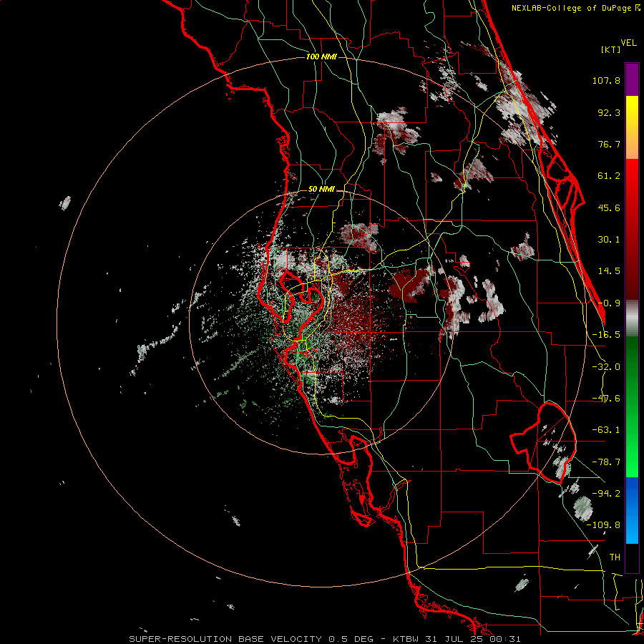The height and width of the screenshot is (644, 644).
Task: Select the -32.0 velocity scale label
Action: [606, 367]
